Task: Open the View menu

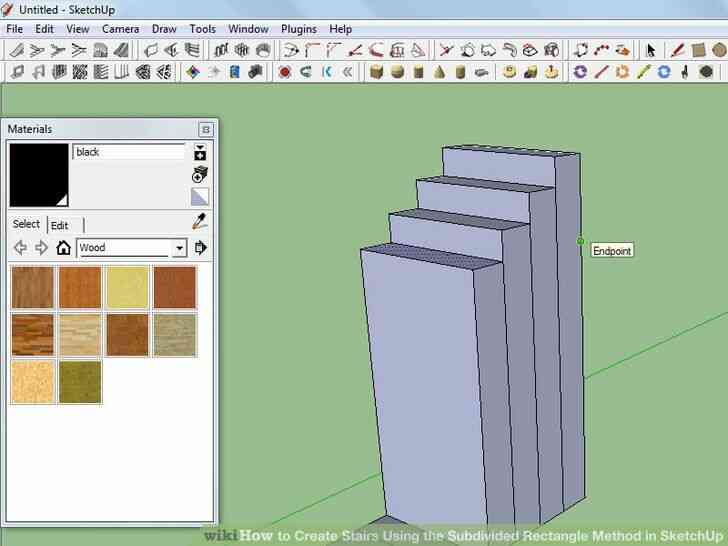Action: click(x=78, y=29)
